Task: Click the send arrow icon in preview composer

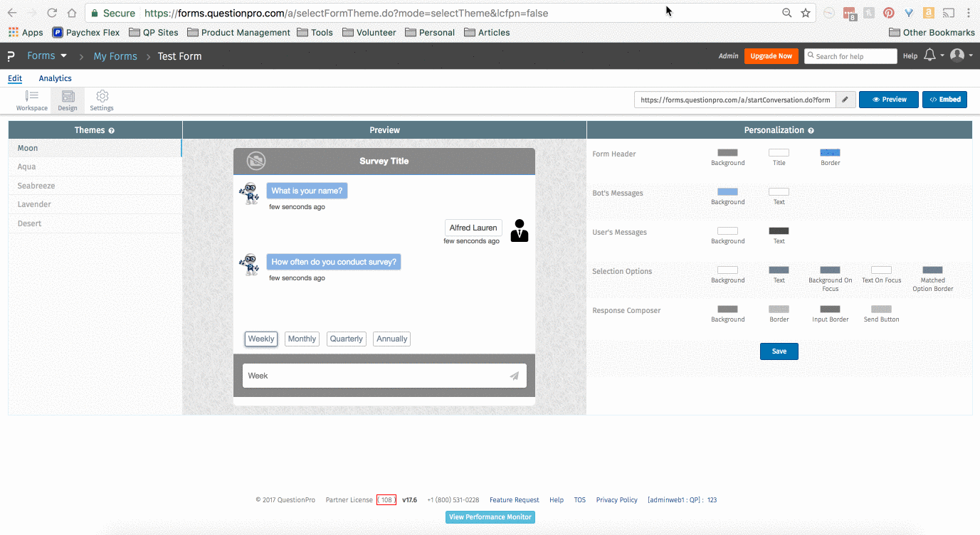Action: 514,376
